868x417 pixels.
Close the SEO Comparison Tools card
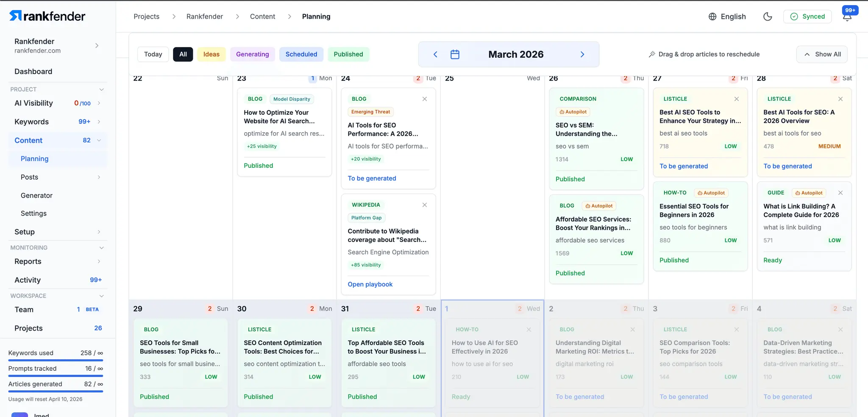pos(737,330)
